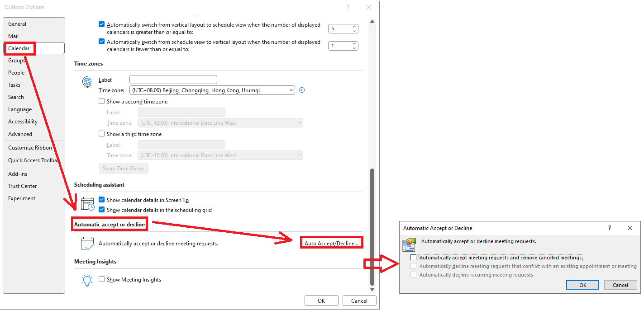The height and width of the screenshot is (310, 644).
Task: Open Experiment settings
Action: tap(34, 198)
